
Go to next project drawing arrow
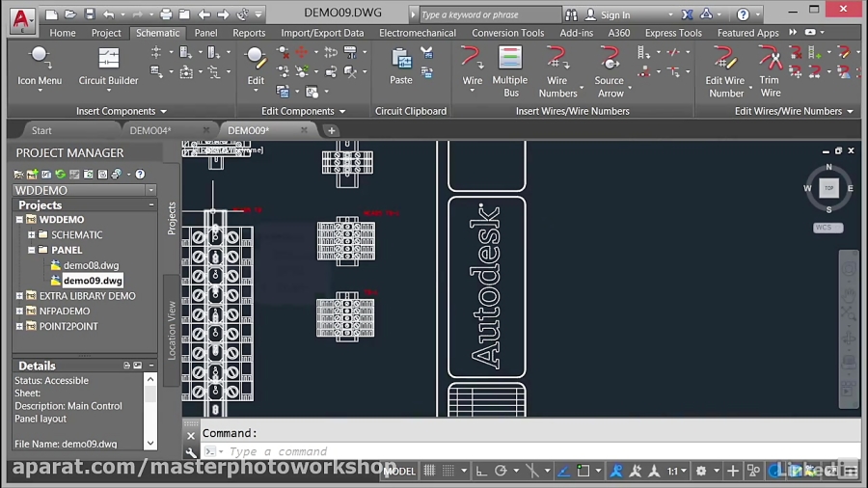(x=223, y=14)
